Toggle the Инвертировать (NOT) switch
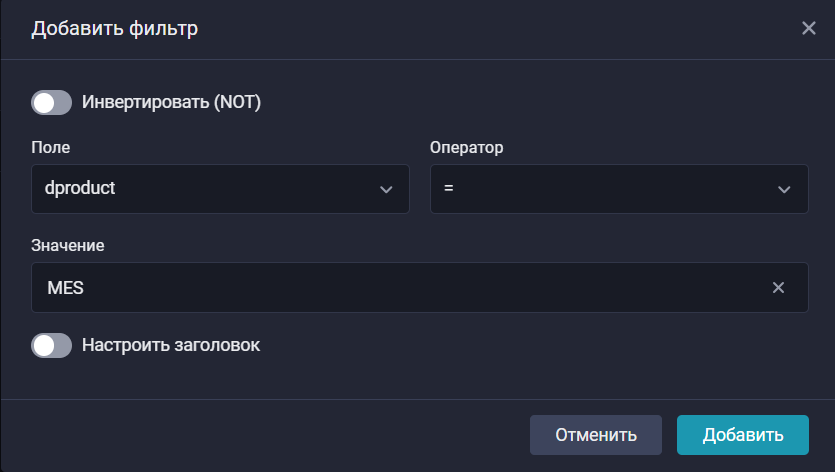The width and height of the screenshot is (835, 472). point(52,102)
